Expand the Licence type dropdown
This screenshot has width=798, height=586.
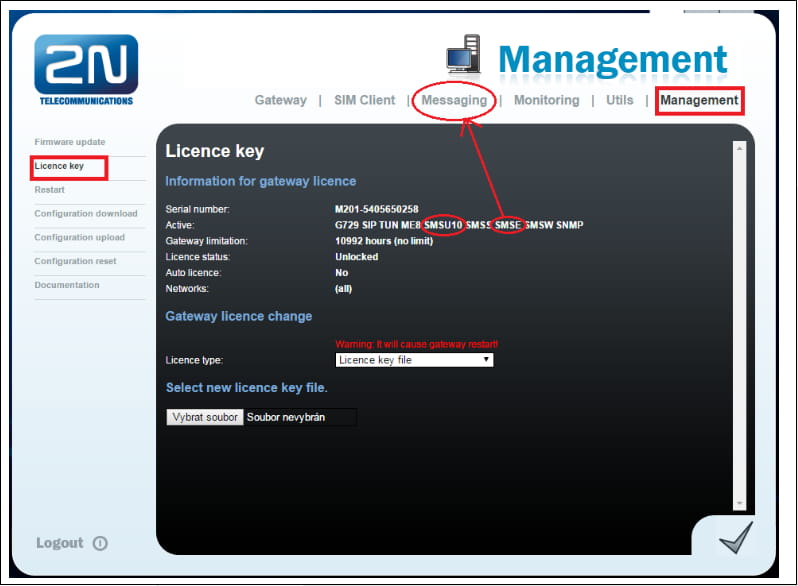pos(414,360)
